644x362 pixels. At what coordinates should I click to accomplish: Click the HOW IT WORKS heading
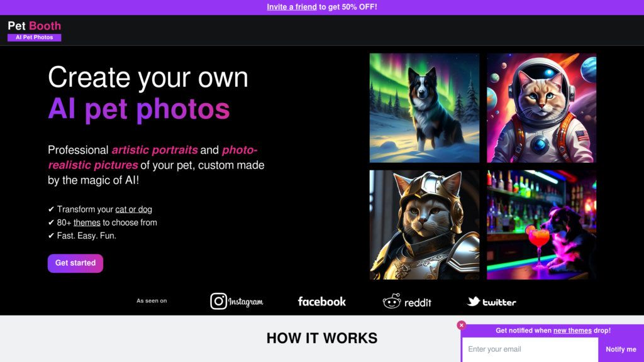[322, 338]
